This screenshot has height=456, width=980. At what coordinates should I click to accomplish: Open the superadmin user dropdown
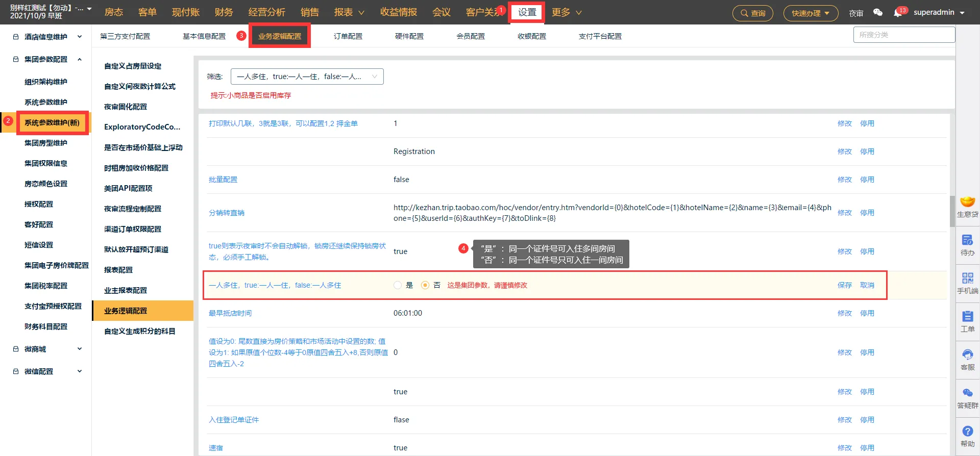pyautogui.click(x=939, y=12)
